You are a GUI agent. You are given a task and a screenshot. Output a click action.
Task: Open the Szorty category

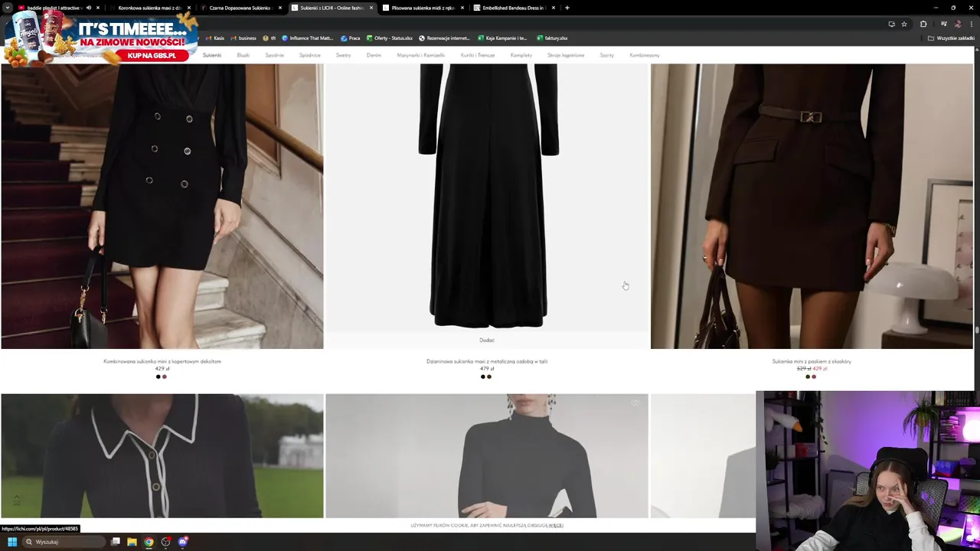pos(607,55)
